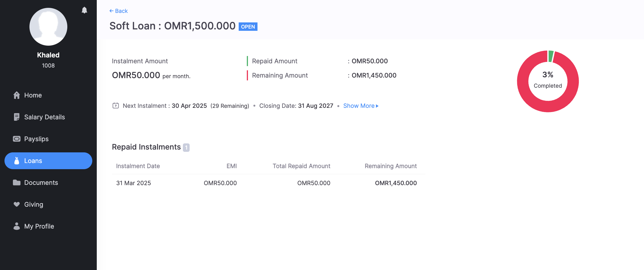Open Khaled's profile avatar picture
644x270 pixels.
point(48,27)
